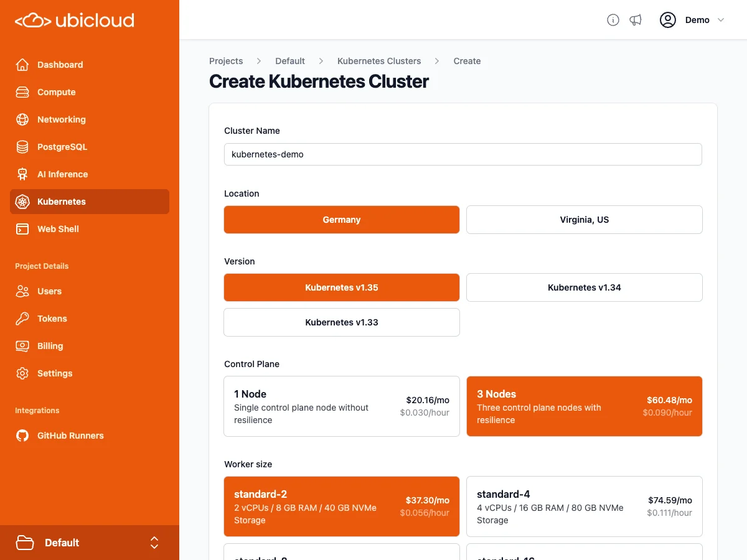Click the Billing banknote icon

(22, 346)
